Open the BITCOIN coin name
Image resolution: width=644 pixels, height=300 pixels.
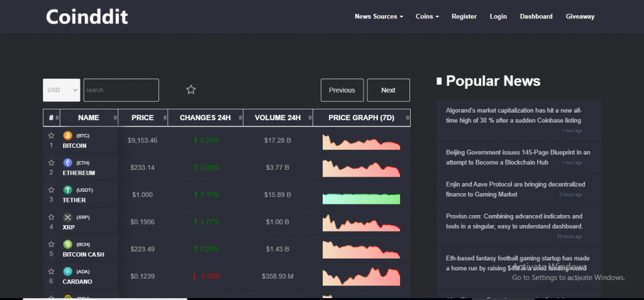pyautogui.click(x=74, y=146)
